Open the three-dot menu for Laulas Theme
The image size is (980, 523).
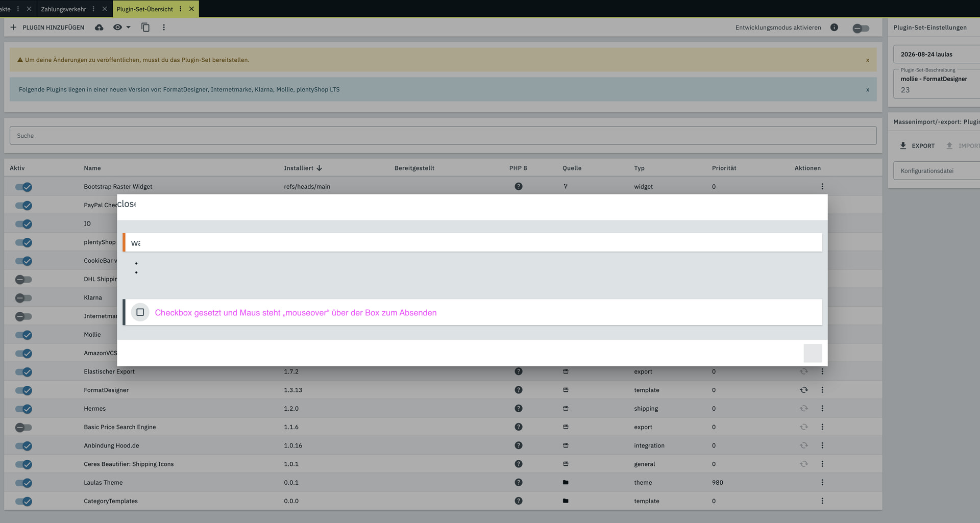[x=822, y=482]
